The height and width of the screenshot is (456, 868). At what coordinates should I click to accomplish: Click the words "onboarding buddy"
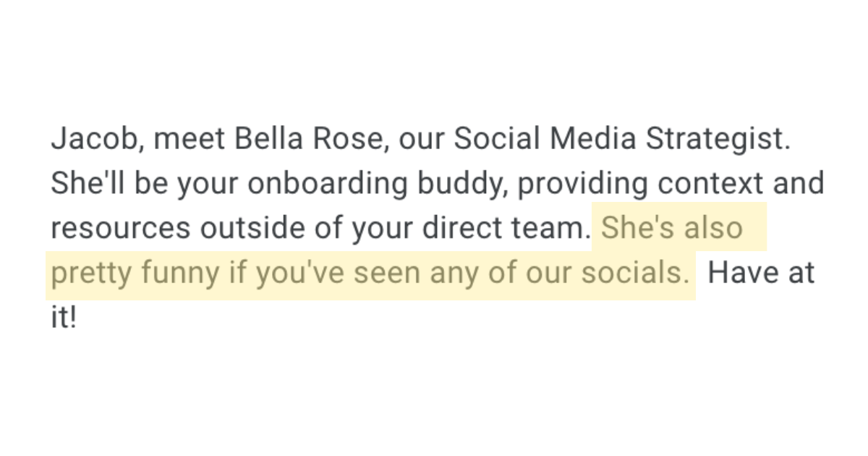(375, 184)
